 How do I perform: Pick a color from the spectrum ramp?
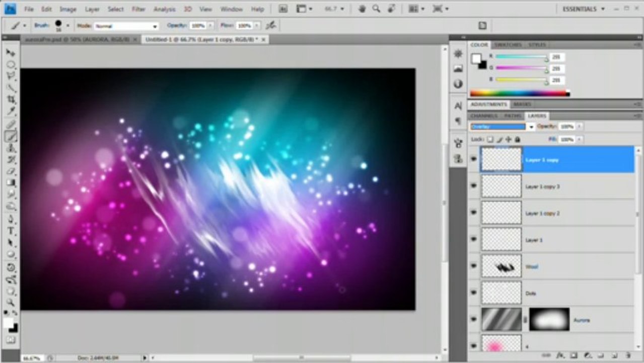(x=520, y=93)
